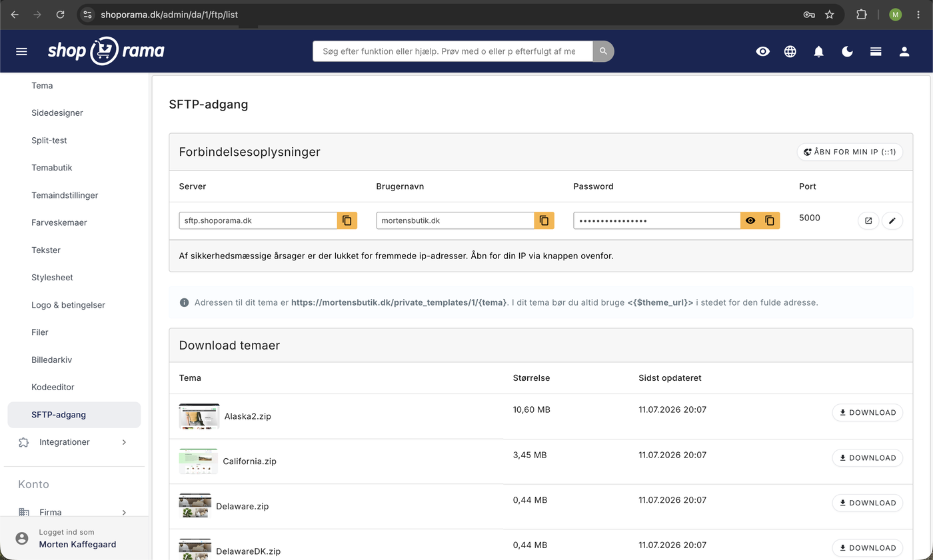The height and width of the screenshot is (560, 933).
Task: Open Tekster in sidebar
Action: point(46,250)
